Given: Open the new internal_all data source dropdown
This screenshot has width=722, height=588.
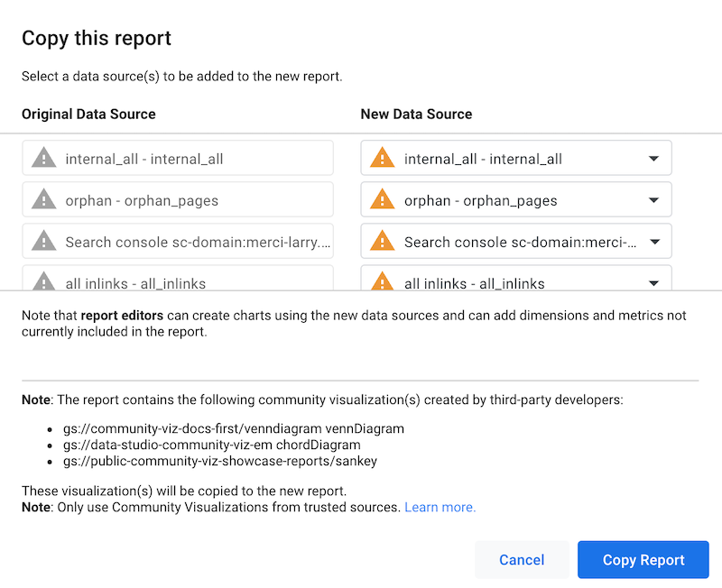Looking at the screenshot, I should pyautogui.click(x=653, y=159).
